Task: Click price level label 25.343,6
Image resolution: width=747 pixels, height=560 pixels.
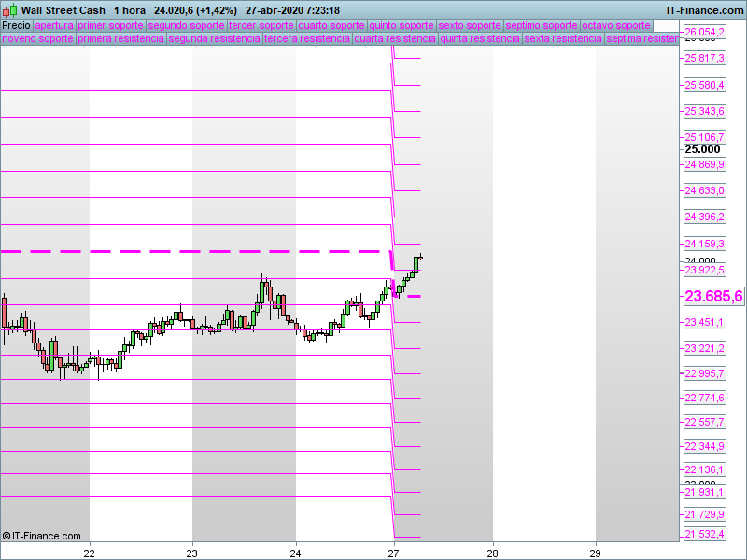Action: [x=705, y=111]
